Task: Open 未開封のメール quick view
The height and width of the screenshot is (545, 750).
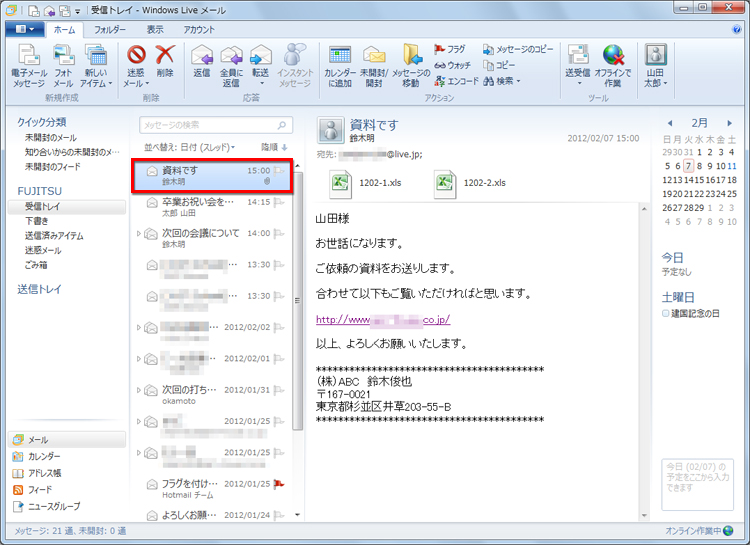Action: [51, 138]
